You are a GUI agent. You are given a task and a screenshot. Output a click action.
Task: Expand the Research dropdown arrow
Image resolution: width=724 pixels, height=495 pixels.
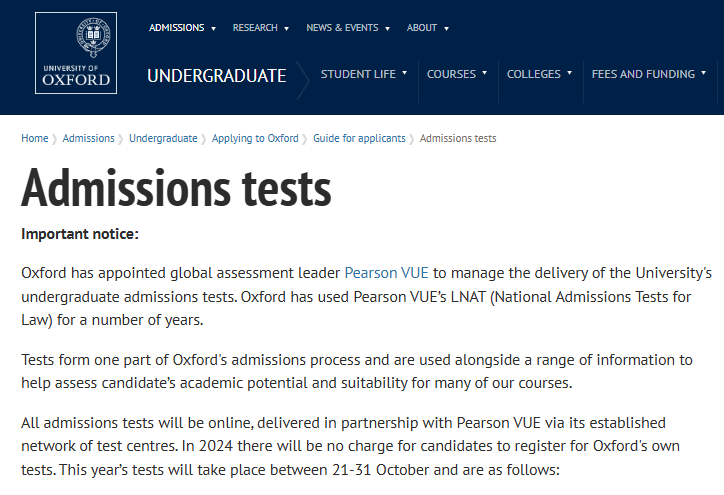286,29
